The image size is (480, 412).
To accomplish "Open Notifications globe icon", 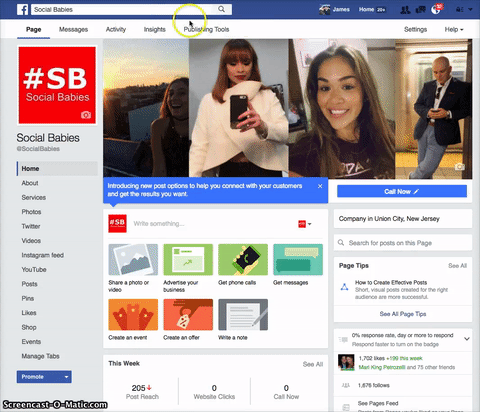I will tap(436, 10).
